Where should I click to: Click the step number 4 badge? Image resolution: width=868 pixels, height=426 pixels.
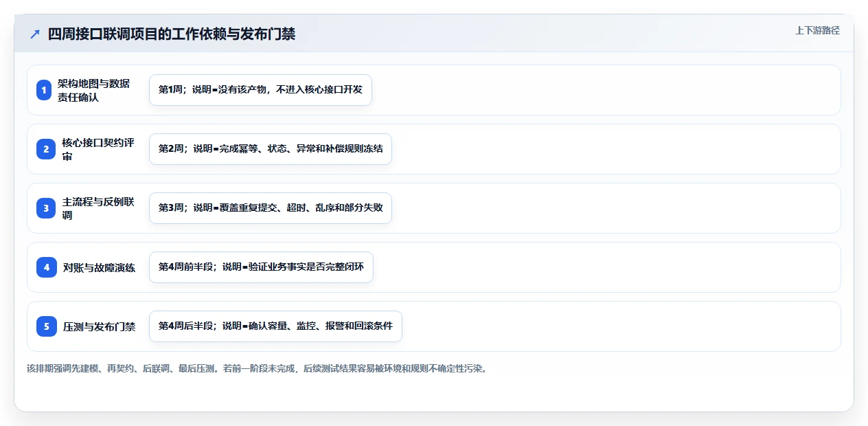point(47,267)
